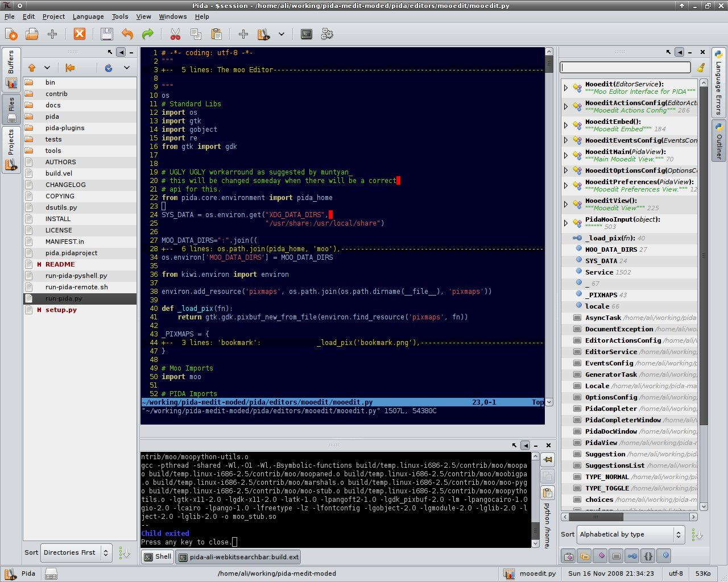This screenshot has height=582, width=728.
Task: Switch to the Shell tab
Action: pos(158,557)
